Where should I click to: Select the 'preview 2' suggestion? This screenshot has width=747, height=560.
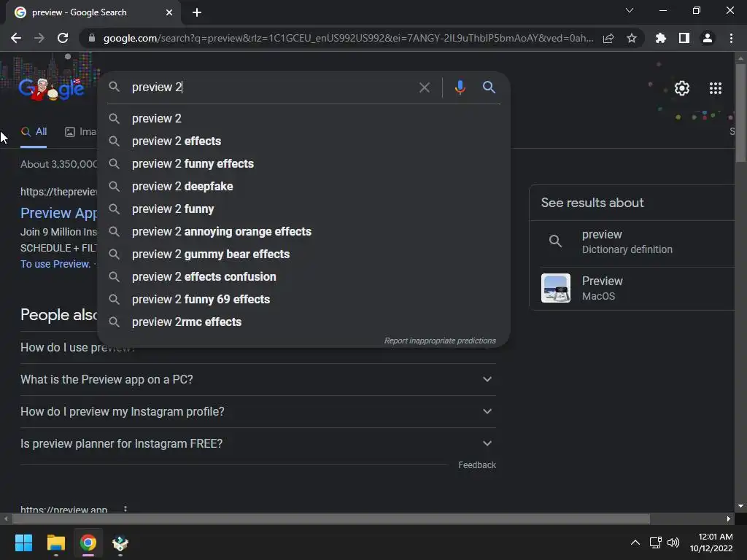304,119
